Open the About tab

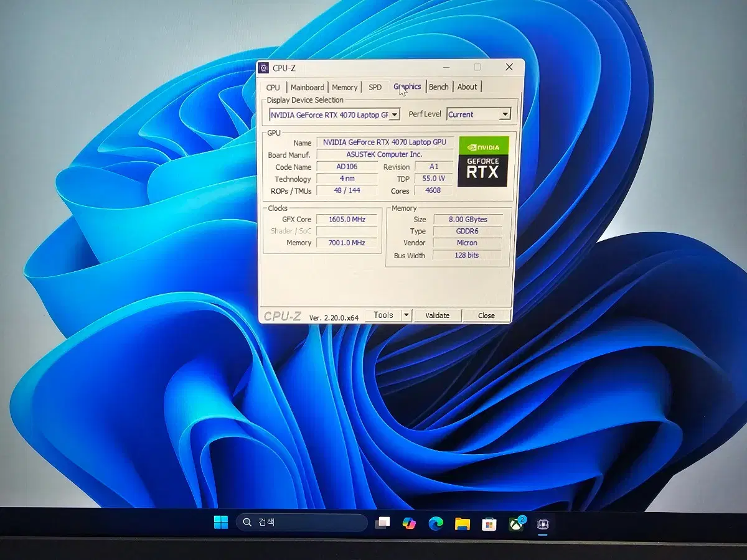tap(467, 87)
